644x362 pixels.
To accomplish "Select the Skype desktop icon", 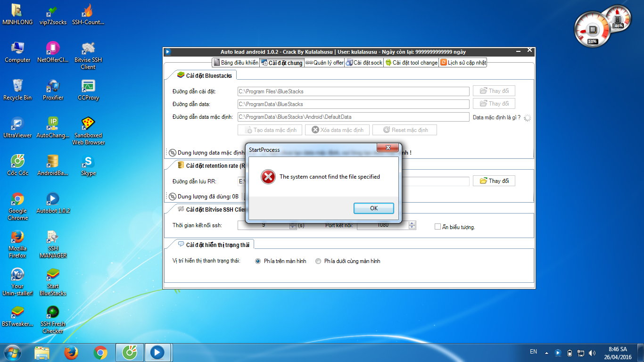I will click(88, 165).
